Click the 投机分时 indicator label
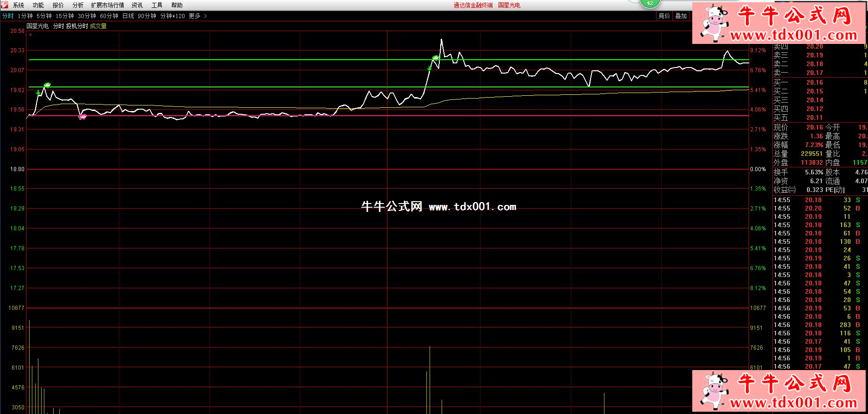 [x=76, y=26]
